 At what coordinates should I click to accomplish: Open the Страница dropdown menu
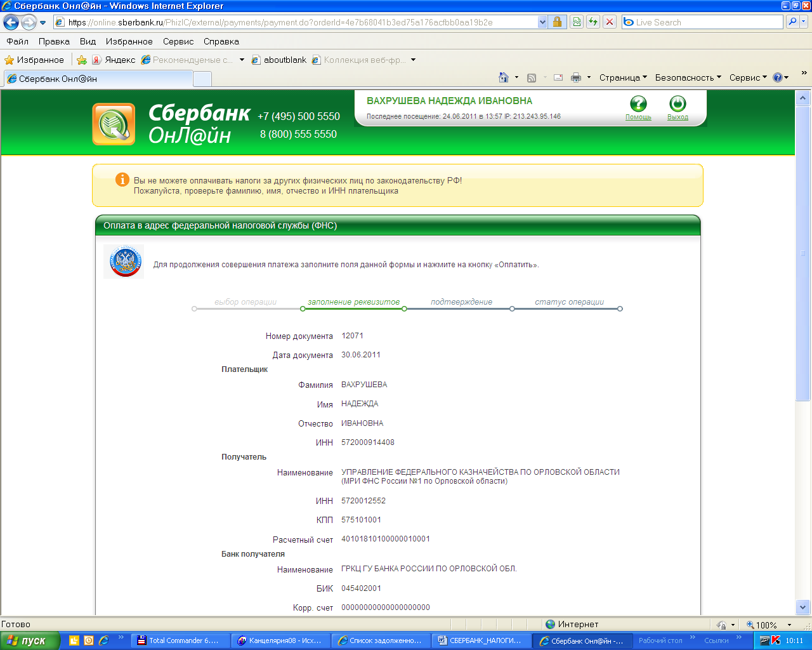(x=623, y=77)
